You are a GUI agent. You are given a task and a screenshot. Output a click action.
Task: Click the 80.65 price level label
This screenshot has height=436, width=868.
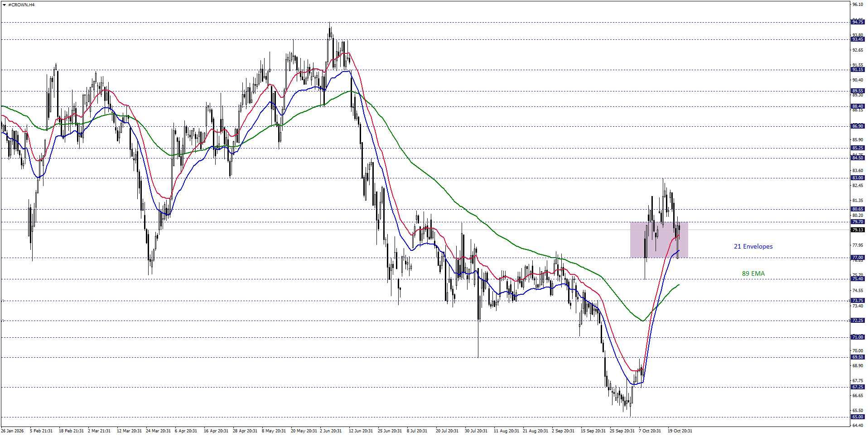point(858,209)
